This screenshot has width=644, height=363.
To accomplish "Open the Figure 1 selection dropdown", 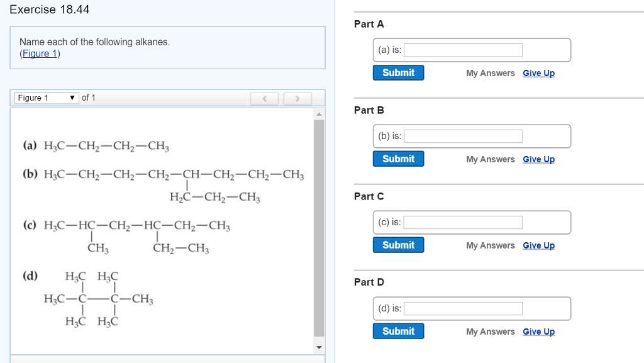I will (x=46, y=98).
